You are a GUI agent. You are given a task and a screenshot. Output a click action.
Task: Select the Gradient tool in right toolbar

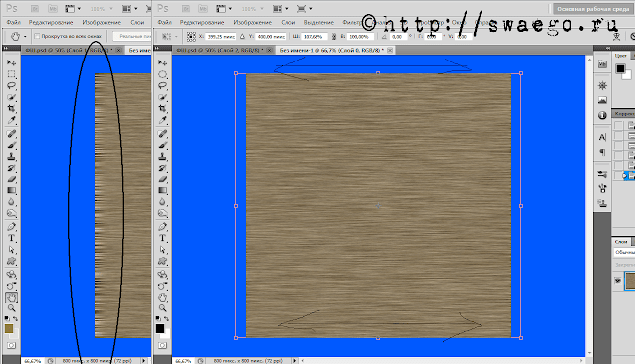tap(162, 190)
